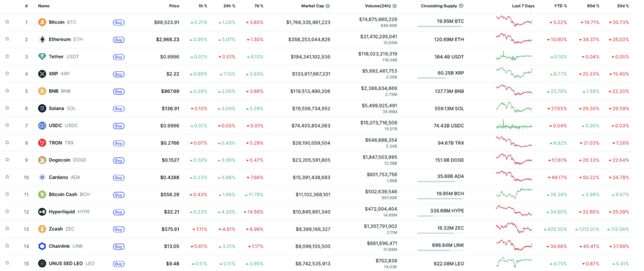Star Bitcoin to add to watchlist

pos(7,22)
